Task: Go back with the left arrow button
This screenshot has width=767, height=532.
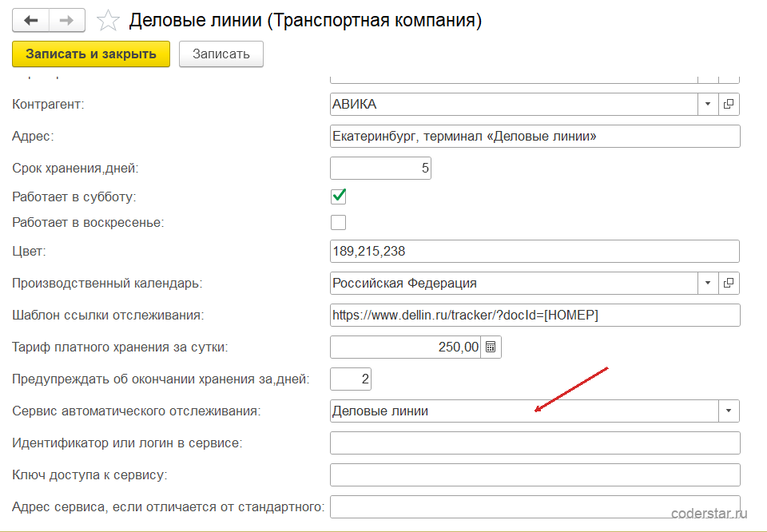Action: pos(30,21)
